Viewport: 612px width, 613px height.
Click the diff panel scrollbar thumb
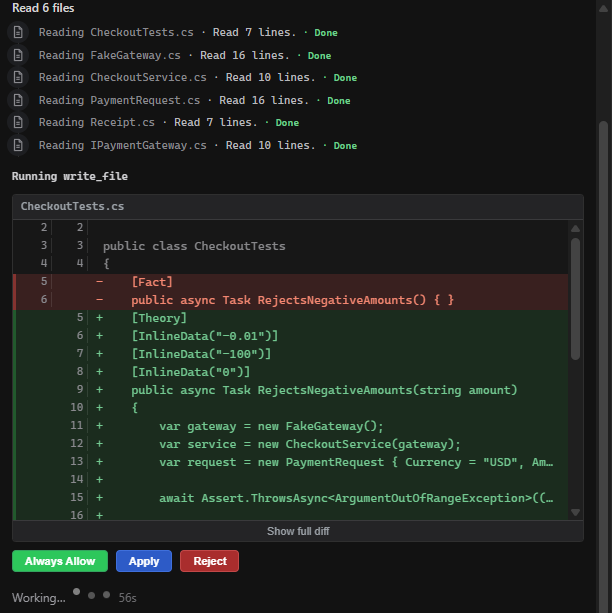[575, 299]
